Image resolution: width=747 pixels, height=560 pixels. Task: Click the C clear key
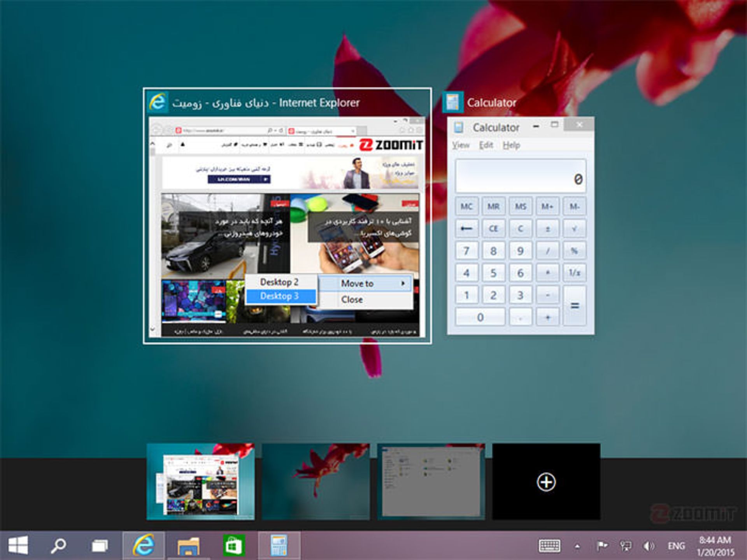(521, 228)
